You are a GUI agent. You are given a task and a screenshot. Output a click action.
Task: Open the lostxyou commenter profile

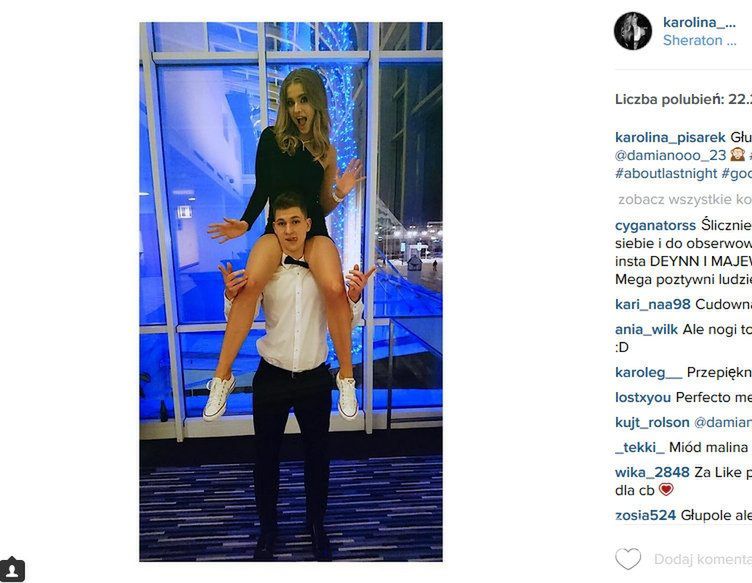click(x=643, y=397)
